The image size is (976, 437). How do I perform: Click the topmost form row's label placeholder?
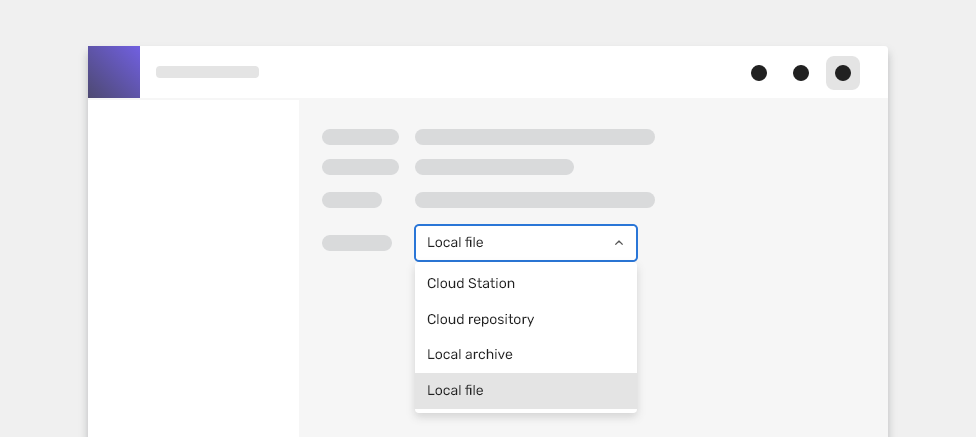point(360,137)
